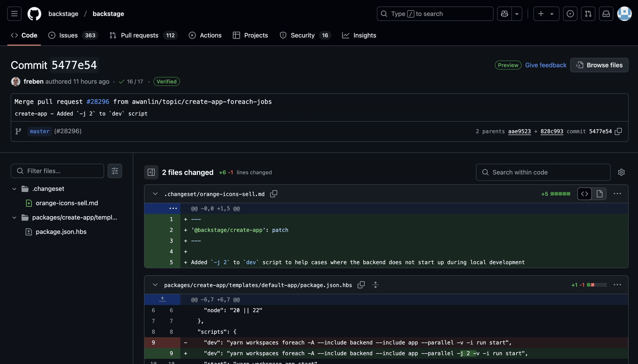Viewport: 638px width, 364px height.
Task: Click the Give feedback link
Action: click(545, 65)
